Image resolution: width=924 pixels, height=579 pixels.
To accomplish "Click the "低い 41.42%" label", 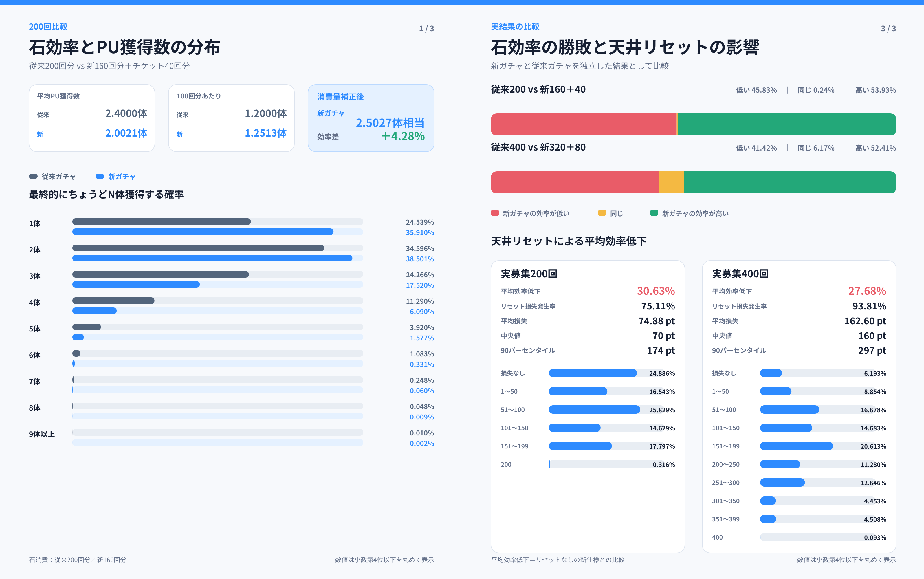I will coord(756,148).
